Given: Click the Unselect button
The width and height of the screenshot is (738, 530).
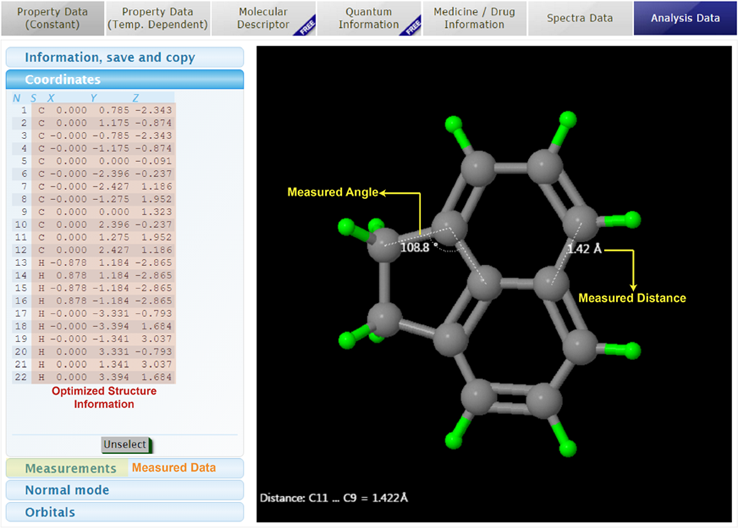Looking at the screenshot, I should 126,445.
